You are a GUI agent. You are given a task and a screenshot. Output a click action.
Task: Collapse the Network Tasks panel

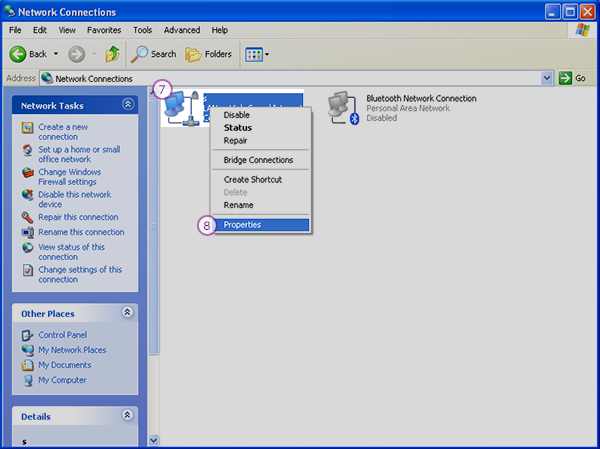[x=128, y=104]
